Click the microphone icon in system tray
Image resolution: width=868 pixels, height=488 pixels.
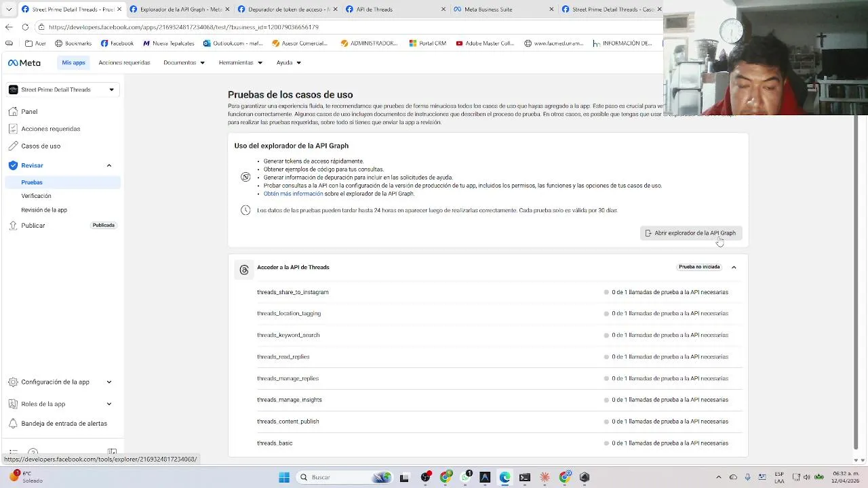pyautogui.click(x=747, y=477)
